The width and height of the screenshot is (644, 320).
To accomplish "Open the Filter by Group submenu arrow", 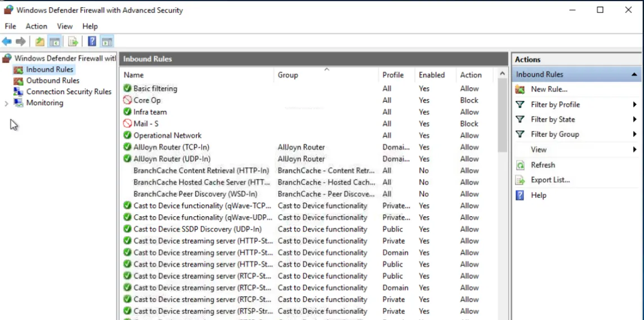I will coord(634,135).
